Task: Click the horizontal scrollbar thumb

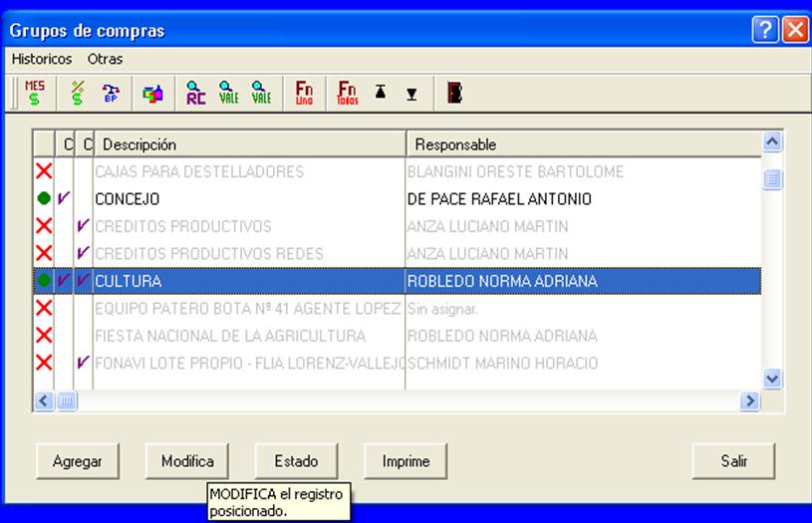Action: coord(67,400)
